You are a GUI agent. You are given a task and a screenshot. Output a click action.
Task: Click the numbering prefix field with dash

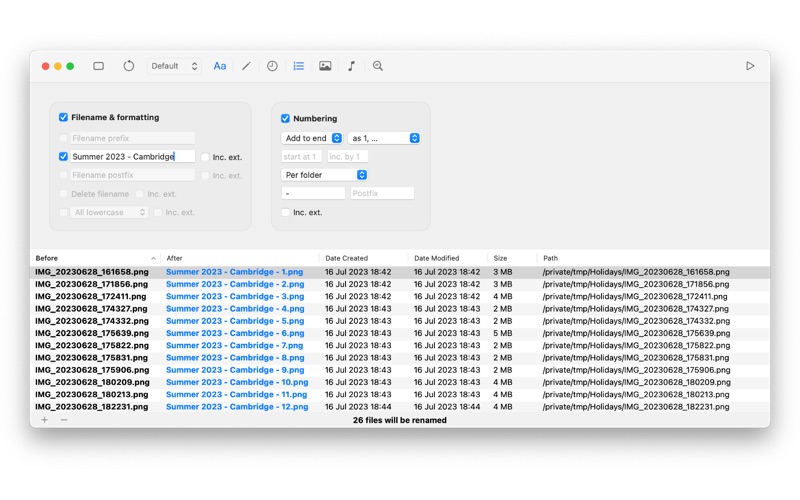(x=313, y=193)
